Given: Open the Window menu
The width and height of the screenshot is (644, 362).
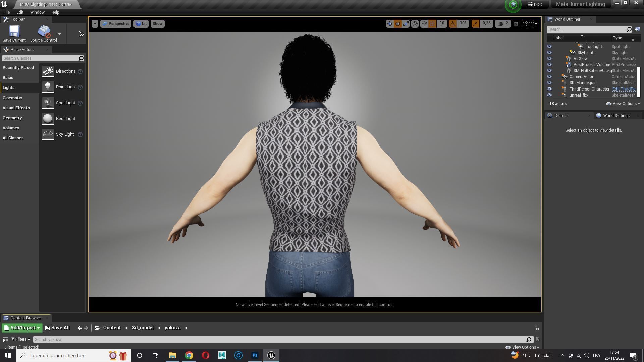Looking at the screenshot, I should pyautogui.click(x=37, y=12).
